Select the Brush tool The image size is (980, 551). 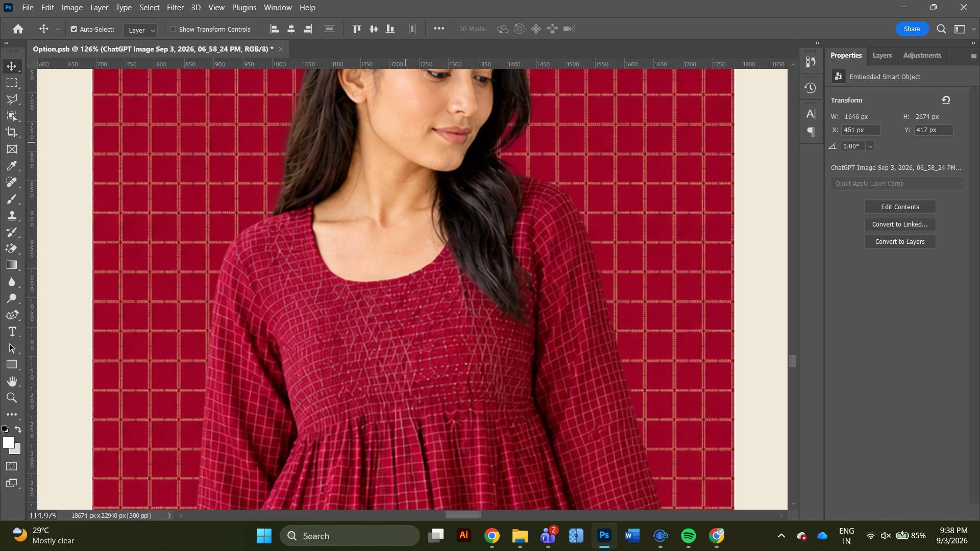[12, 199]
